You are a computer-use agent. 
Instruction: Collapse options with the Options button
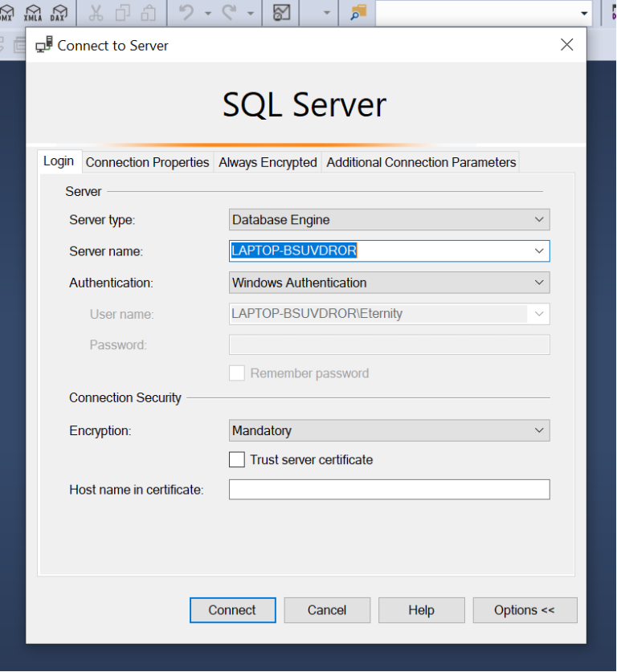point(525,610)
